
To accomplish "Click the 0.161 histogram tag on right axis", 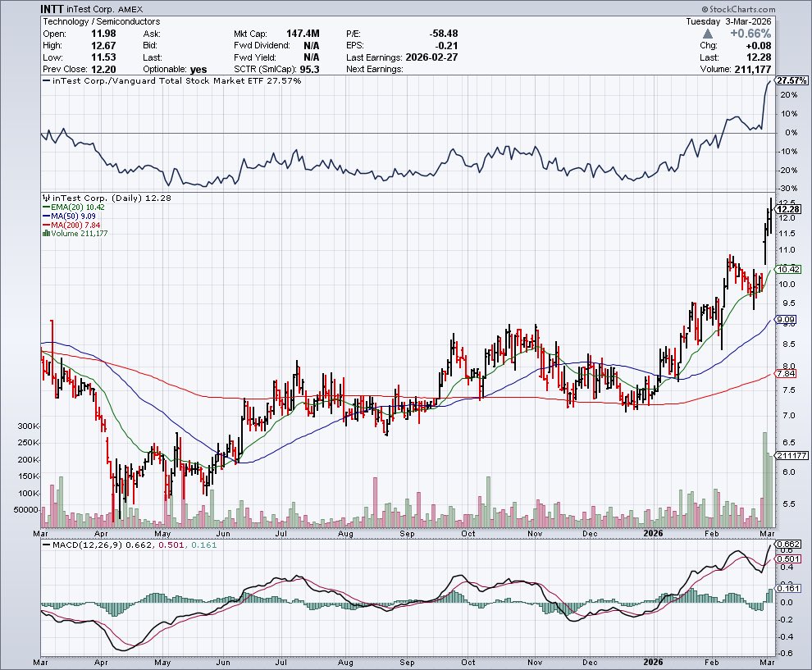I will coord(789,588).
